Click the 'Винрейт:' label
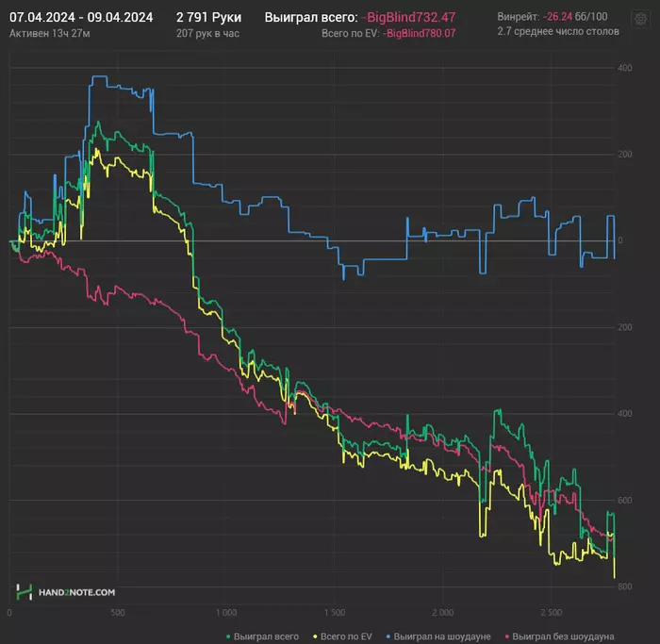Image resolution: width=660 pixels, height=644 pixels. click(x=519, y=17)
